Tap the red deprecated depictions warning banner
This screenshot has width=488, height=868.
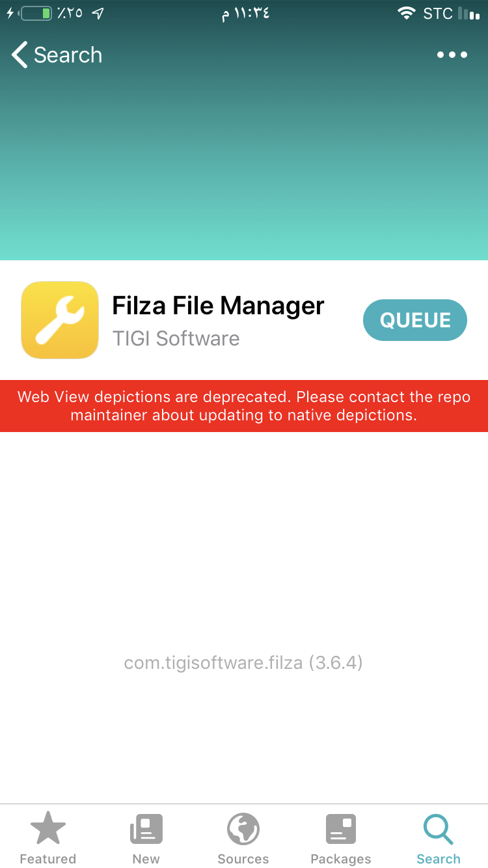point(244,406)
